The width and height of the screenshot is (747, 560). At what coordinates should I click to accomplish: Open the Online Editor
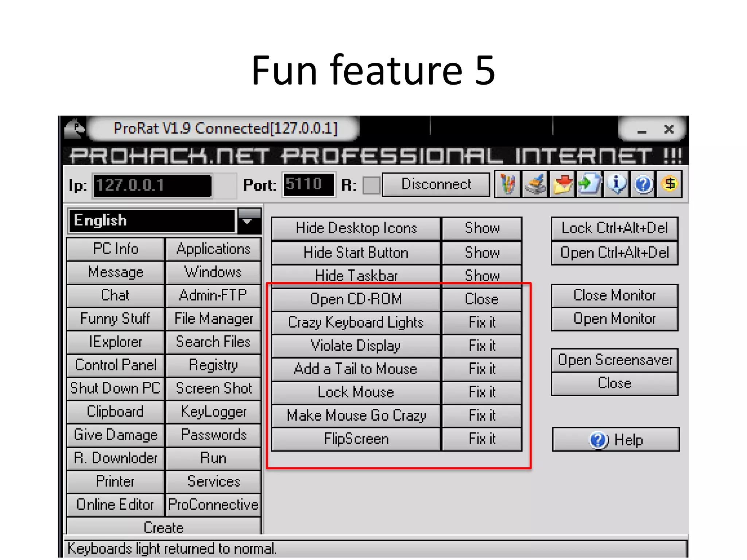116,505
